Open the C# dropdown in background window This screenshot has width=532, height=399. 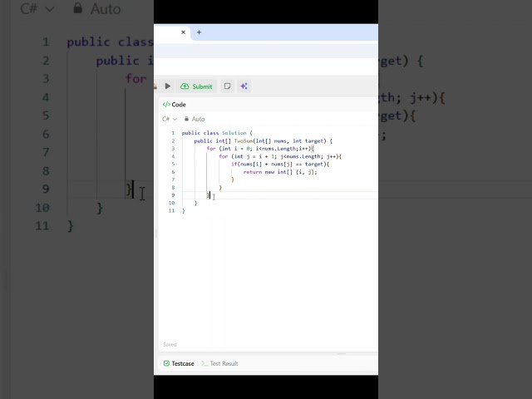37,9
